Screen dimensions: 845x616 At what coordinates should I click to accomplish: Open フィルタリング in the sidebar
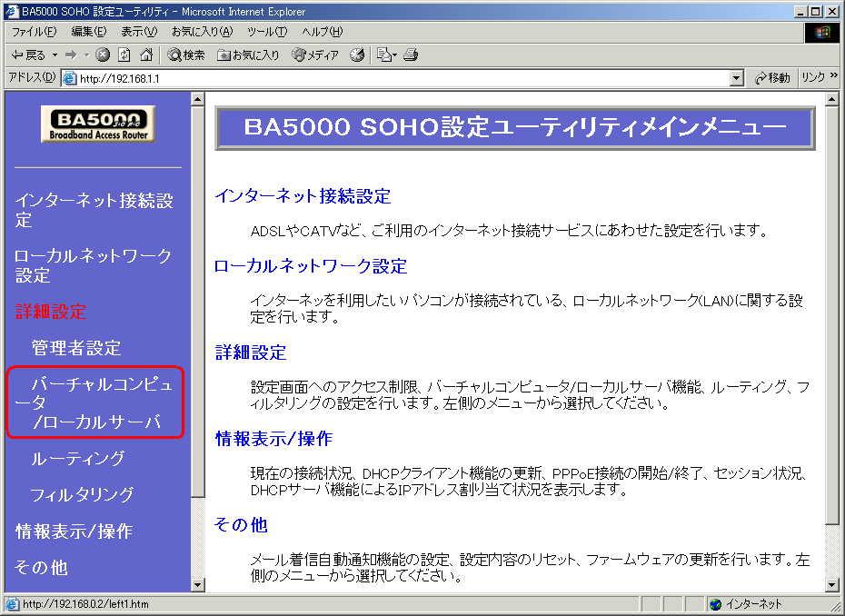(x=82, y=495)
